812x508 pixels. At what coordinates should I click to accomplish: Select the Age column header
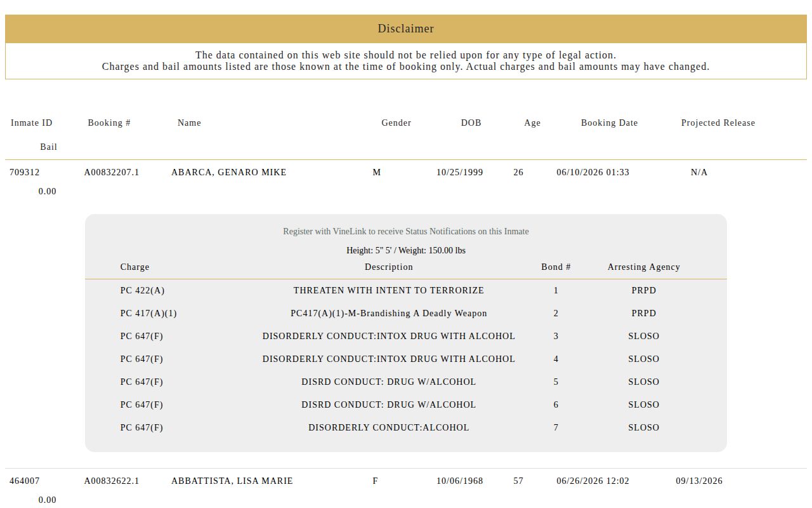point(532,123)
